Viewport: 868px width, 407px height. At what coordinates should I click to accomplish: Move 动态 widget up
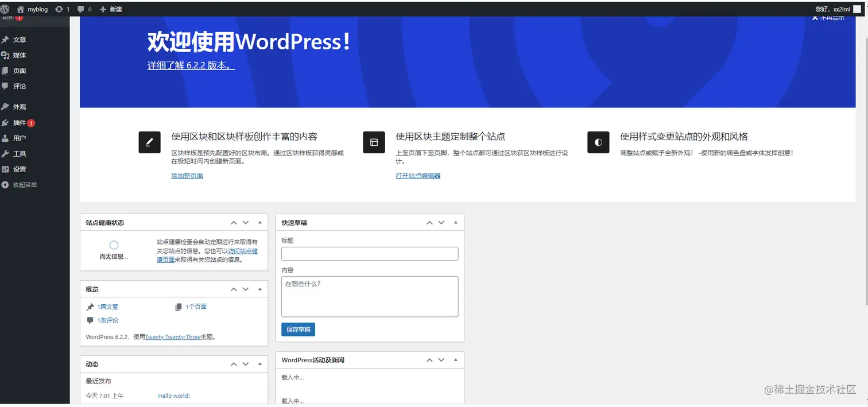(x=234, y=365)
